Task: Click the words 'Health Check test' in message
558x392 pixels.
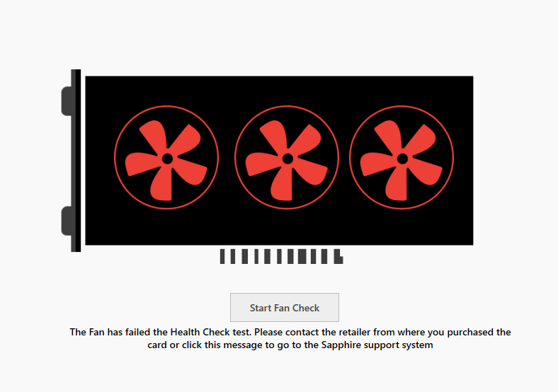Action: coord(211,333)
